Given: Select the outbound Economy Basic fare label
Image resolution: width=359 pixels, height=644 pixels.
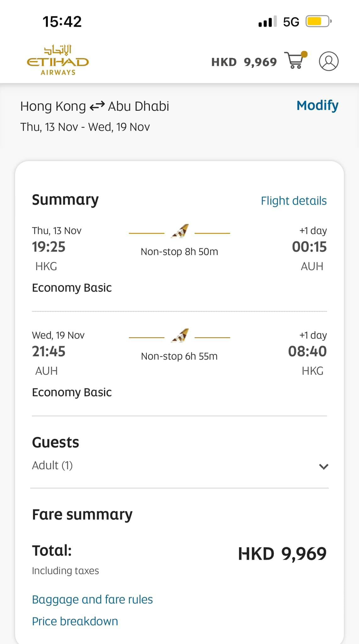Looking at the screenshot, I should click(72, 288).
